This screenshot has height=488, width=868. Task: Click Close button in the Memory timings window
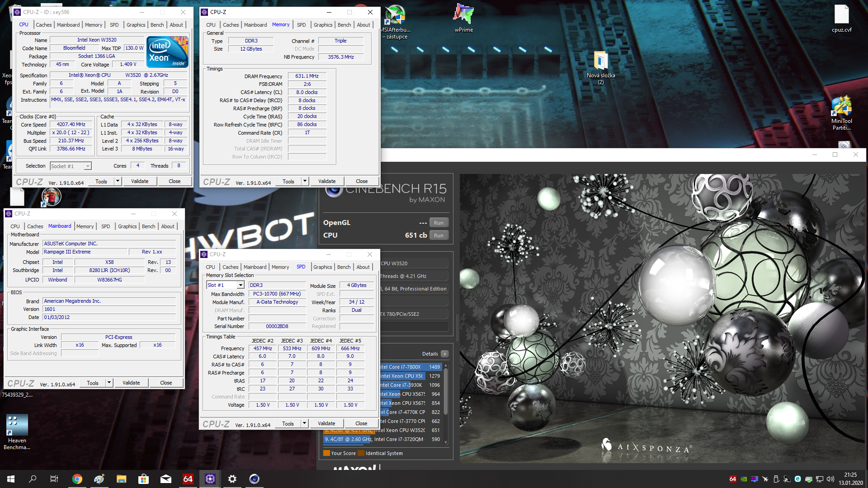pyautogui.click(x=362, y=181)
